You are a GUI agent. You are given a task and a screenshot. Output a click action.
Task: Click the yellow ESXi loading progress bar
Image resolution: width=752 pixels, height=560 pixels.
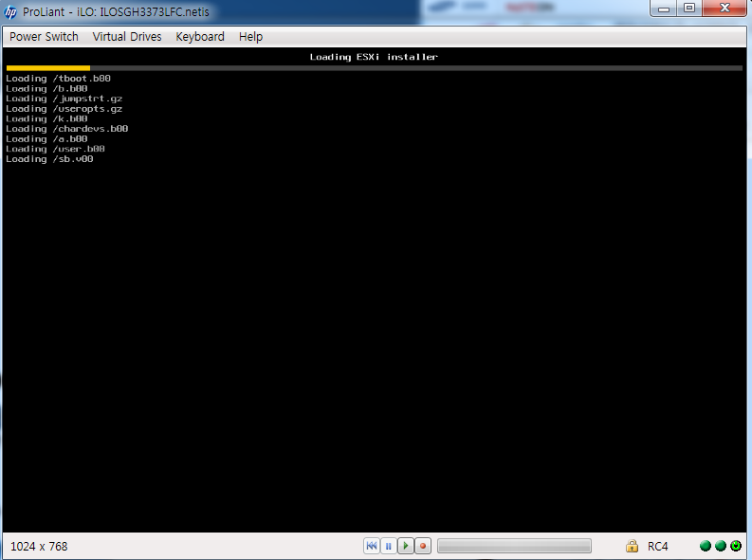tap(48, 68)
